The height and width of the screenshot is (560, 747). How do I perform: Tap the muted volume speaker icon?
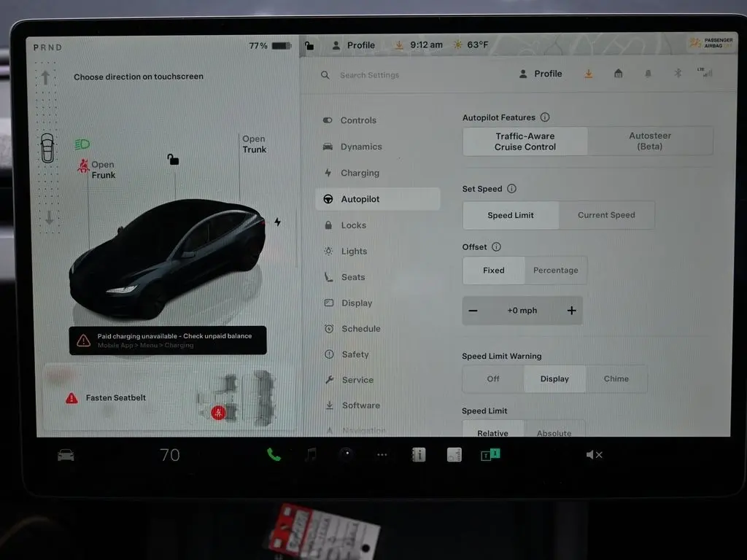[594, 455]
